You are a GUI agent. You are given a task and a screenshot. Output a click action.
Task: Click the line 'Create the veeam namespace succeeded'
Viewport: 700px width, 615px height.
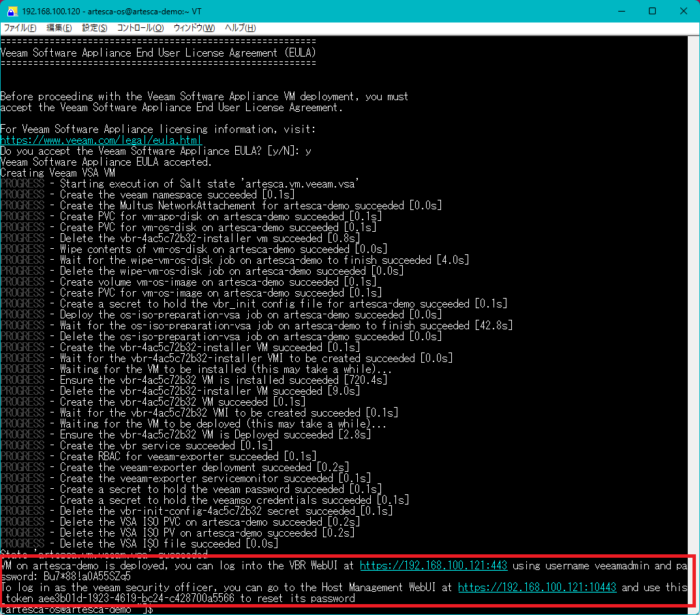coord(147,195)
